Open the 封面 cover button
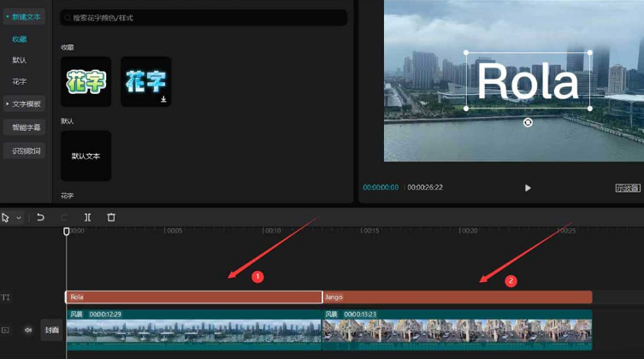 pyautogui.click(x=52, y=330)
